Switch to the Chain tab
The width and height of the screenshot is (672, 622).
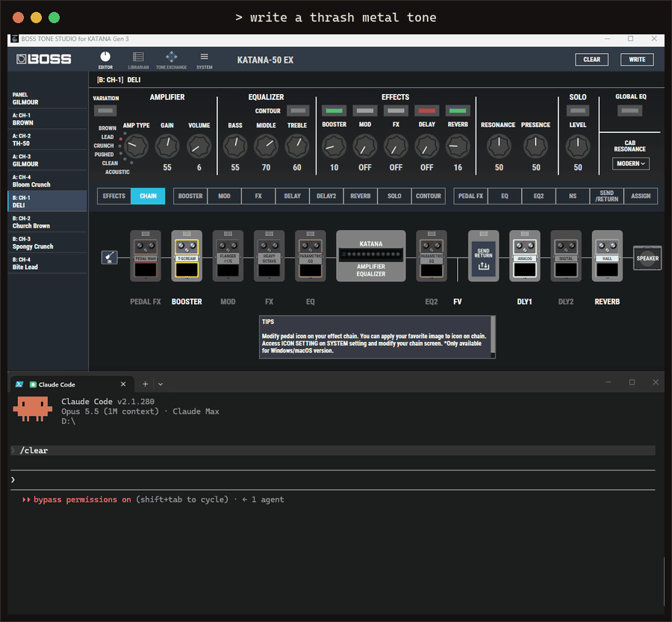(x=148, y=196)
